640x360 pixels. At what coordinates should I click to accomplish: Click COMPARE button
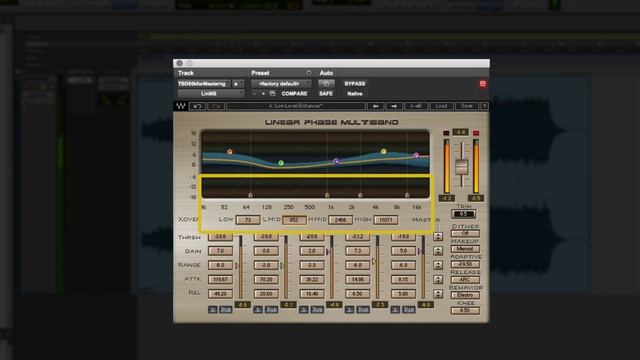point(294,94)
